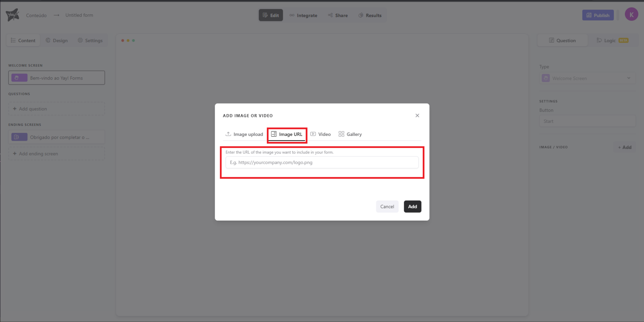Click the Yay! Forms logo icon

(12, 15)
